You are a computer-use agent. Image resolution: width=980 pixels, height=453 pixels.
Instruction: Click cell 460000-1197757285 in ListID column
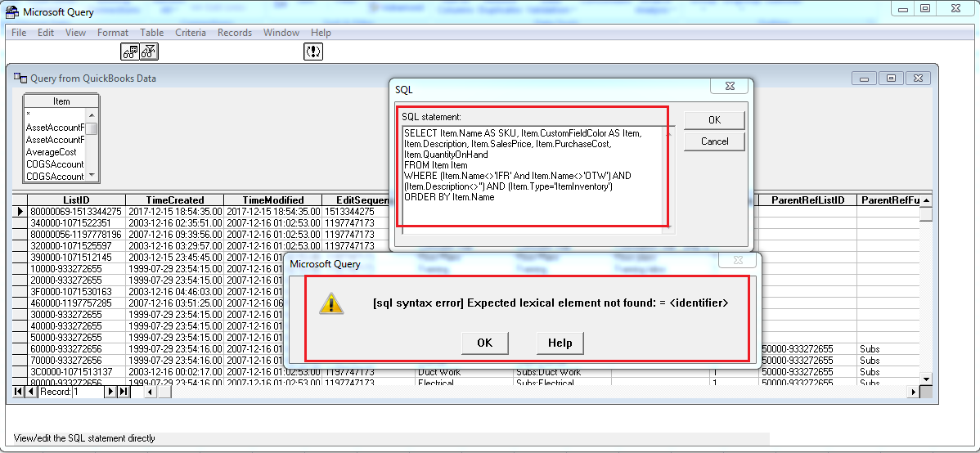coord(77,303)
